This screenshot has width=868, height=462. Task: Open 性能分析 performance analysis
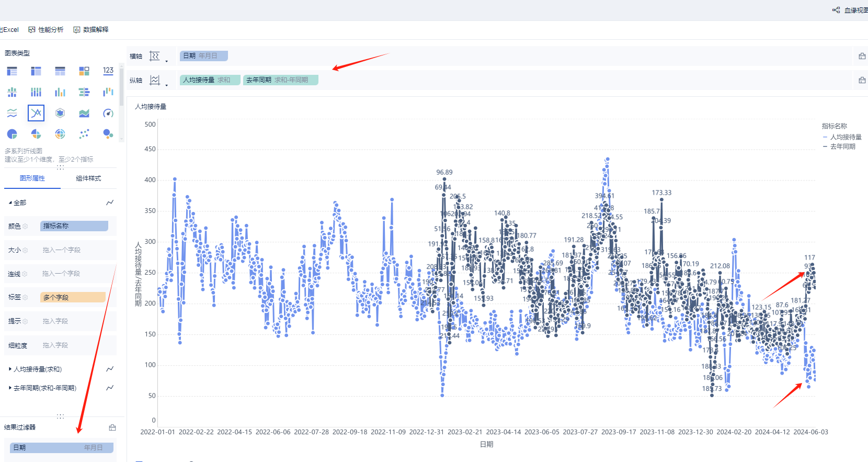46,30
